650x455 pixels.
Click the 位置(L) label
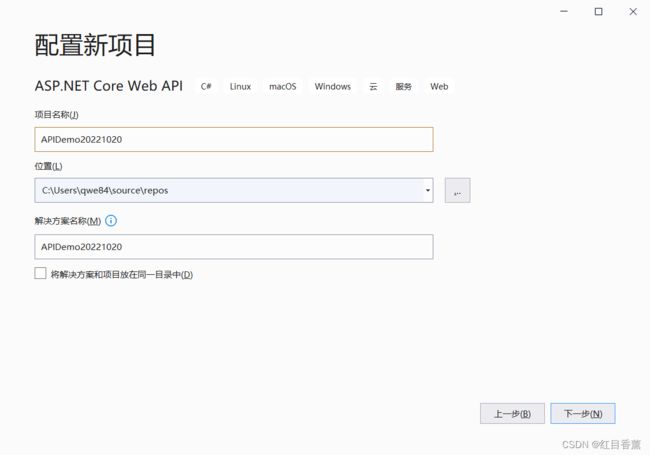[49, 166]
